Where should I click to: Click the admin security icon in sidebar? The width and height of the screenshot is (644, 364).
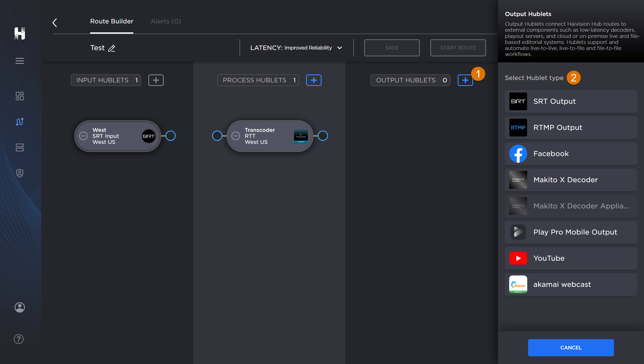20,173
